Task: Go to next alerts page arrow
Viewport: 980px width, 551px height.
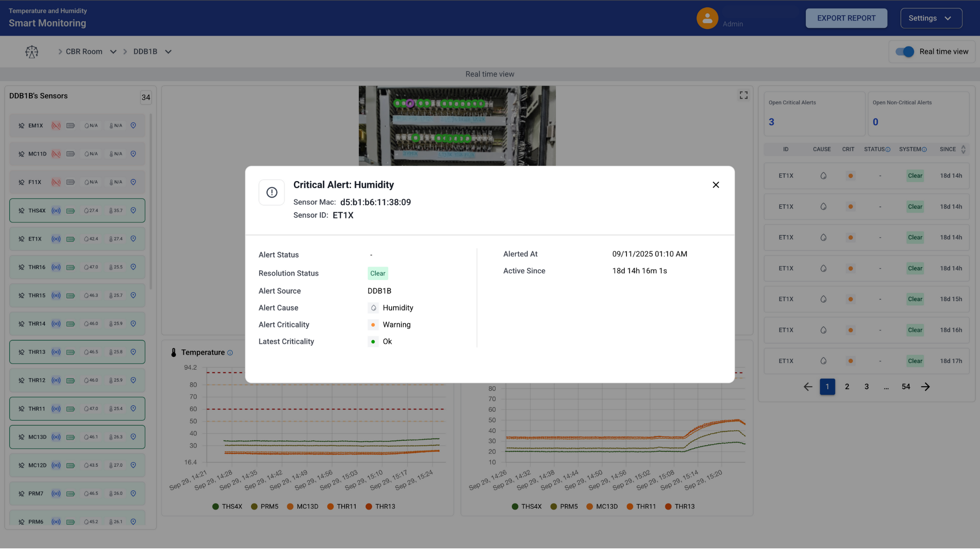Action: click(x=925, y=387)
